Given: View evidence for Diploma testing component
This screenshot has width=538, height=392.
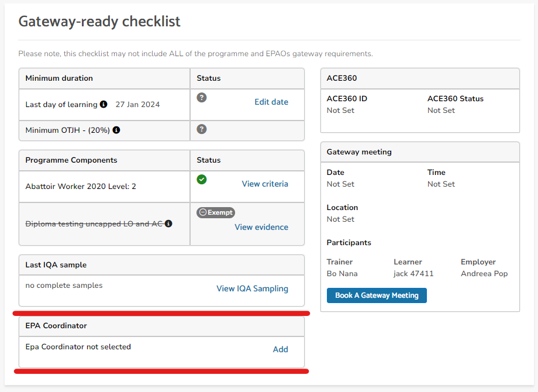Looking at the screenshot, I should (x=261, y=227).
